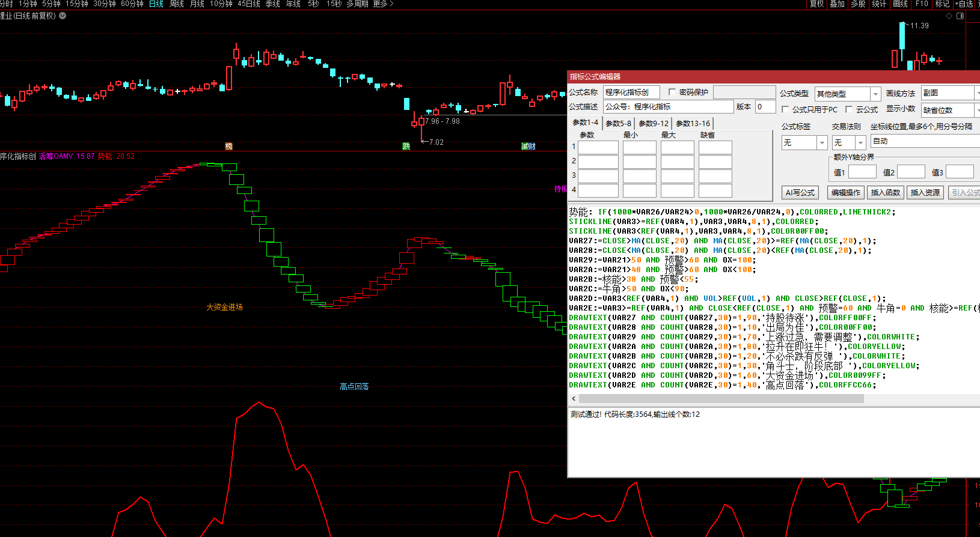Expand the 公式标签 dropdown list
Image resolution: width=980 pixels, height=537 pixels.
tap(822, 142)
